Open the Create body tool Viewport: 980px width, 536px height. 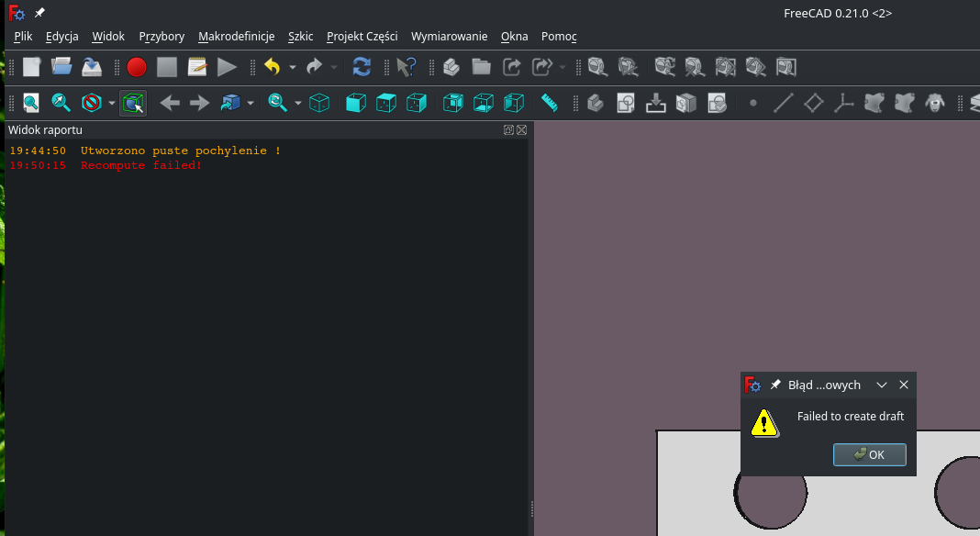tap(595, 103)
